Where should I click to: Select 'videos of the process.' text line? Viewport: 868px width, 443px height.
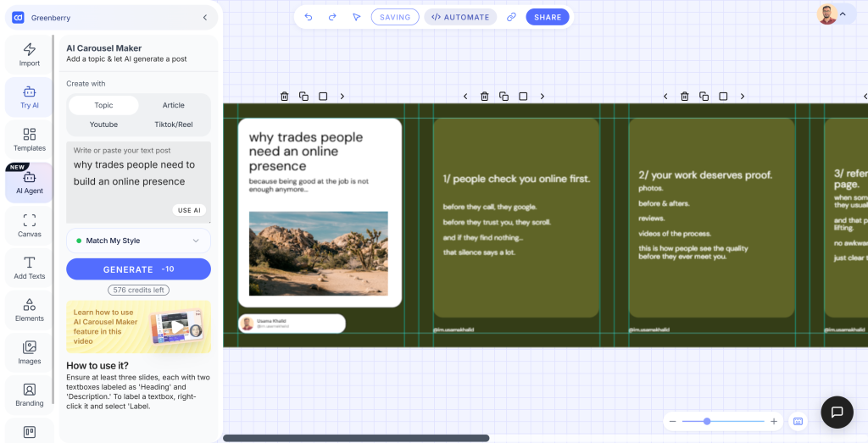click(x=675, y=234)
